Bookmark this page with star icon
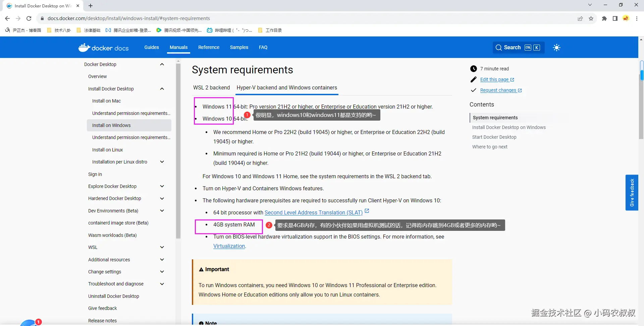This screenshot has width=644, height=326. tap(591, 18)
